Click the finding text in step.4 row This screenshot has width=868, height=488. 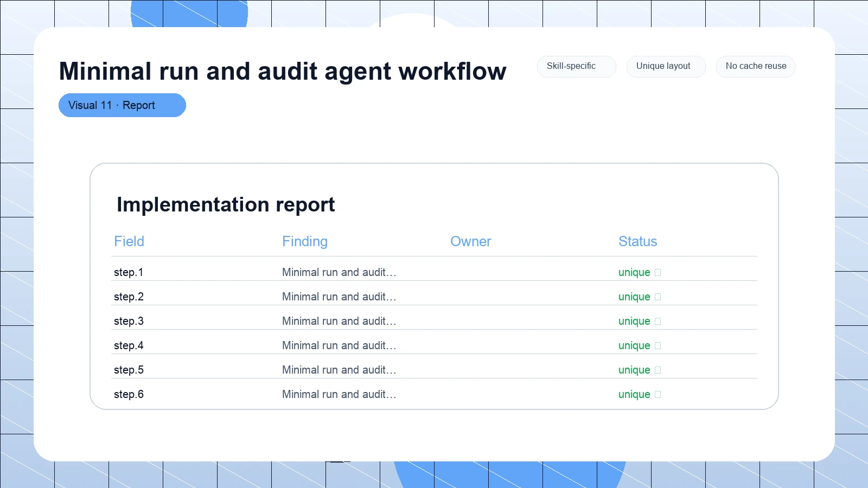(339, 345)
